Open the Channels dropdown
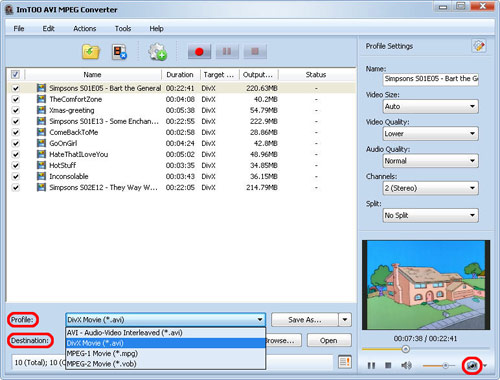The height and width of the screenshot is (380, 500). [431, 188]
